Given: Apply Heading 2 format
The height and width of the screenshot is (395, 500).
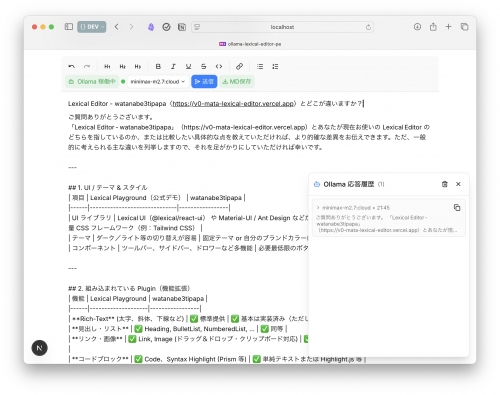Looking at the screenshot, I should pos(122,67).
